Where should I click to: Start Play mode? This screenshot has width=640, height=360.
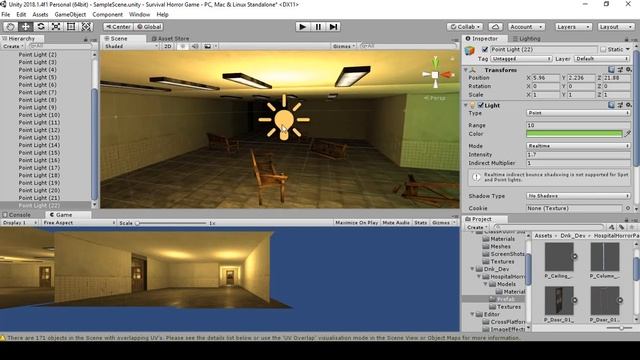(302, 27)
